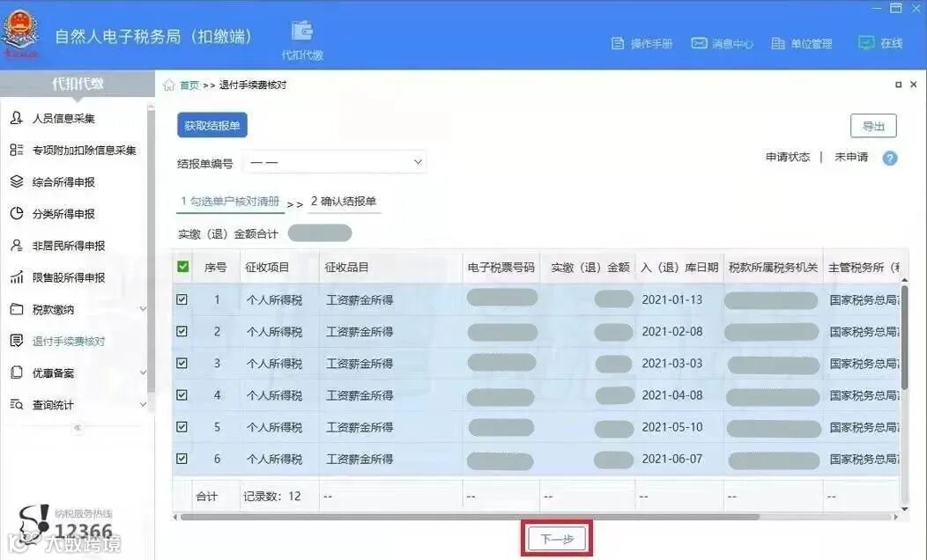Screen dimensions: 927x560
Task: Click table vertical scrollbar down arrow
Action: coord(905,509)
